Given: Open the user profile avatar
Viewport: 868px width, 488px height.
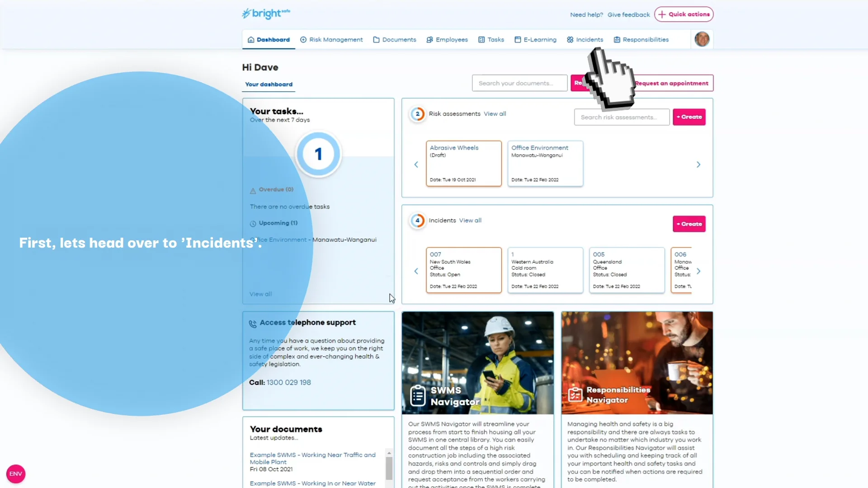Looking at the screenshot, I should click(702, 39).
